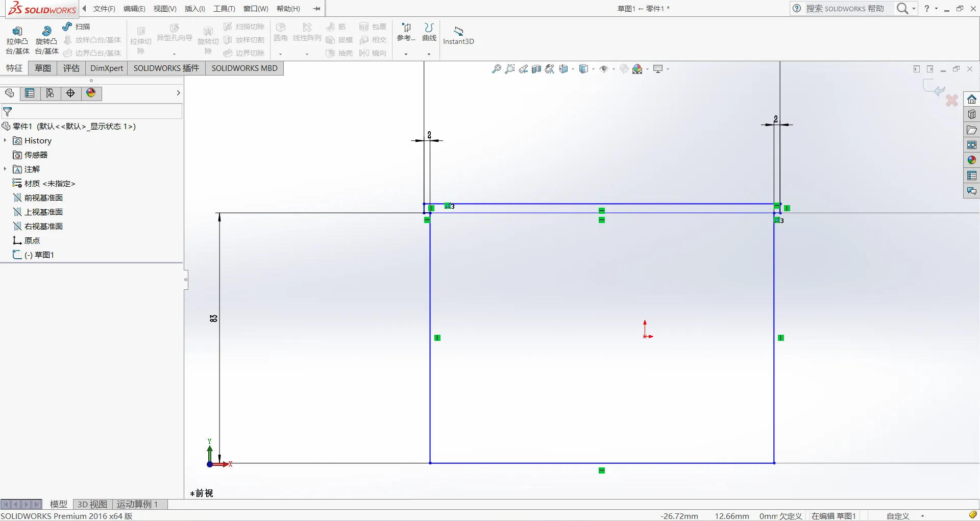Open the 插入(I) menu
The image size is (980, 521).
pyautogui.click(x=195, y=9)
